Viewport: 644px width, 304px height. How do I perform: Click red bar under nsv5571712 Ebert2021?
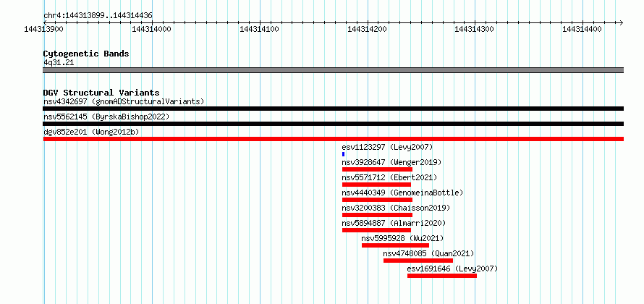tap(376, 185)
